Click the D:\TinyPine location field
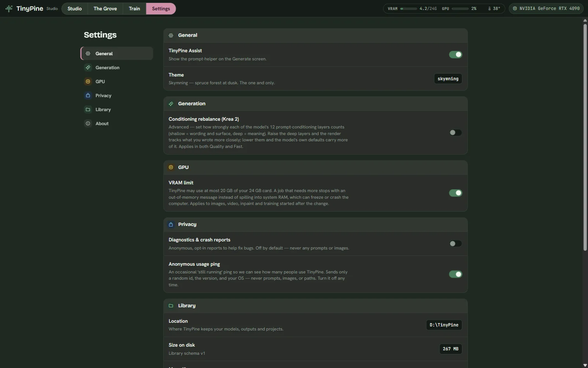The width and height of the screenshot is (588, 368). tap(444, 325)
